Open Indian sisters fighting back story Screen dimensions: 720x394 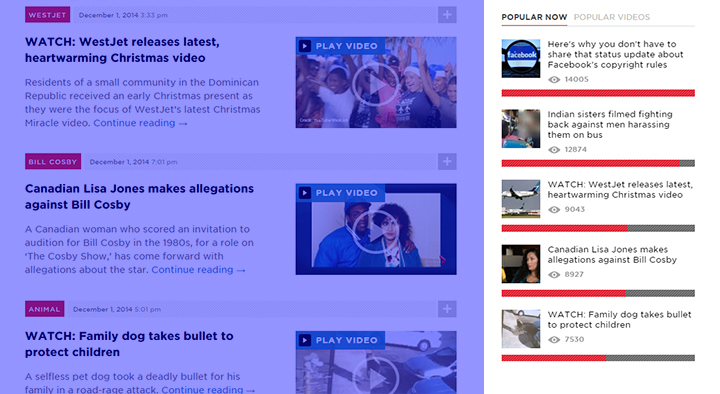pyautogui.click(x=610, y=124)
